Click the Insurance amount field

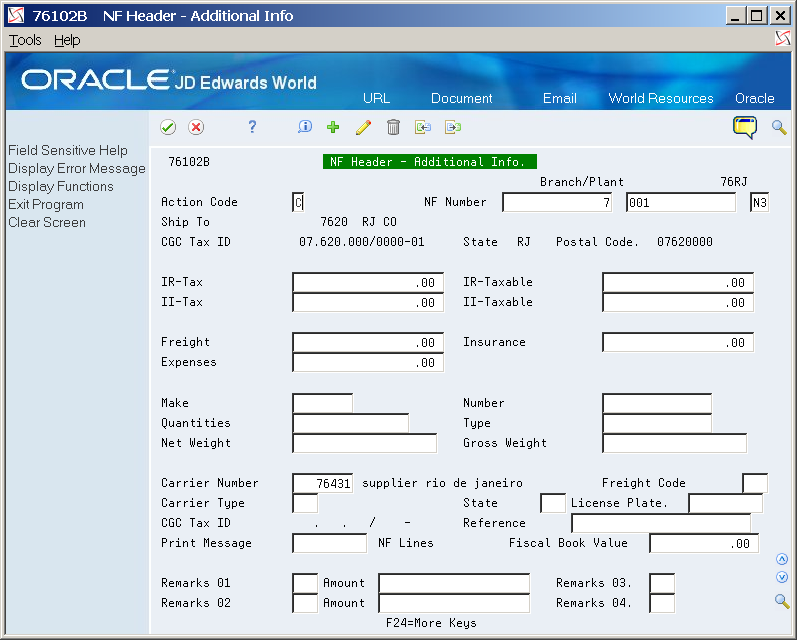click(x=678, y=343)
